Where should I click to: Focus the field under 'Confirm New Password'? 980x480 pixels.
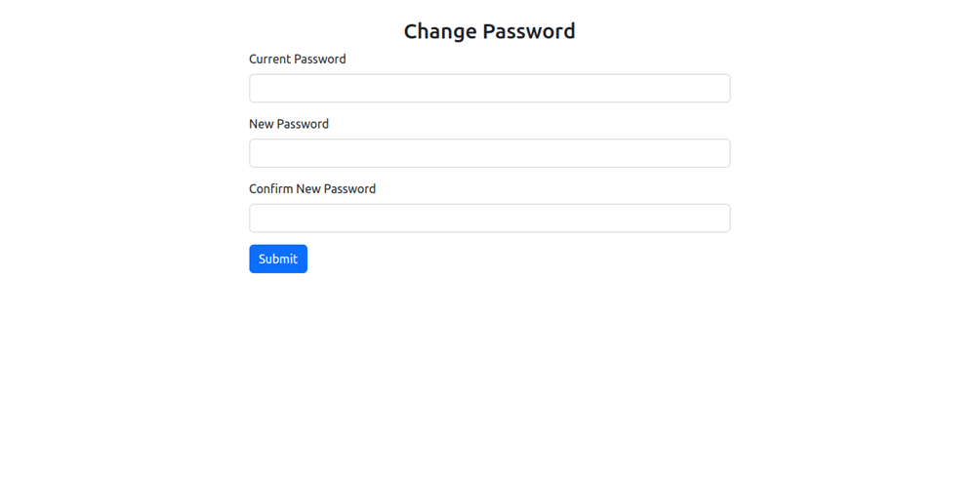489,219
